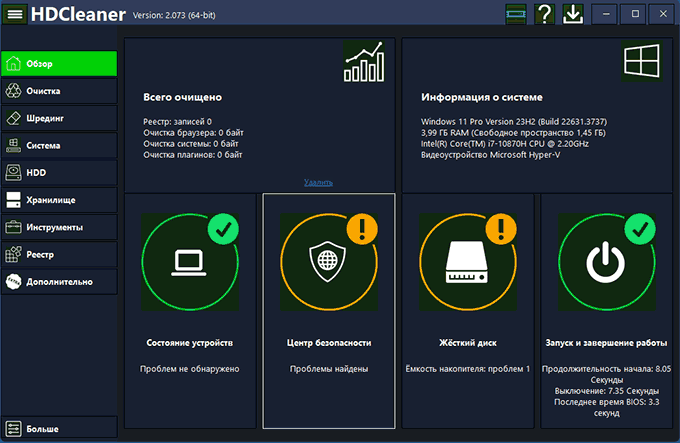Select Реестр in the sidebar
This screenshot has height=443, width=680.
point(59,254)
